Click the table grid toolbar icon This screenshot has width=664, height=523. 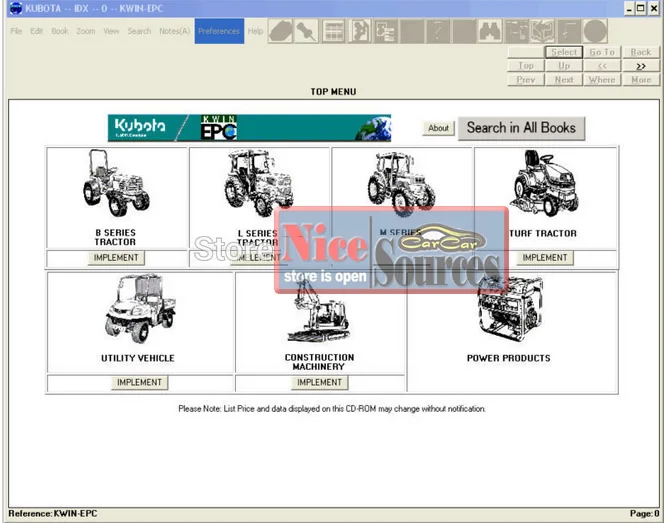334,31
